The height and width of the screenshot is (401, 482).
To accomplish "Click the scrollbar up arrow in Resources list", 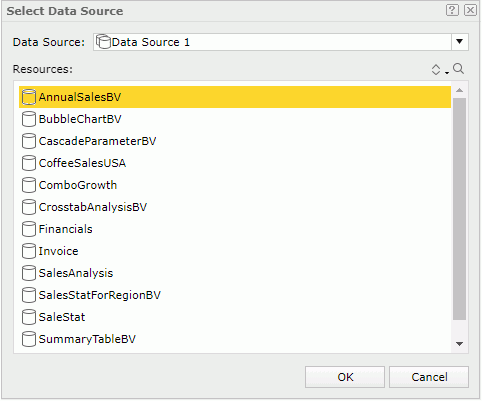I will tap(460, 90).
